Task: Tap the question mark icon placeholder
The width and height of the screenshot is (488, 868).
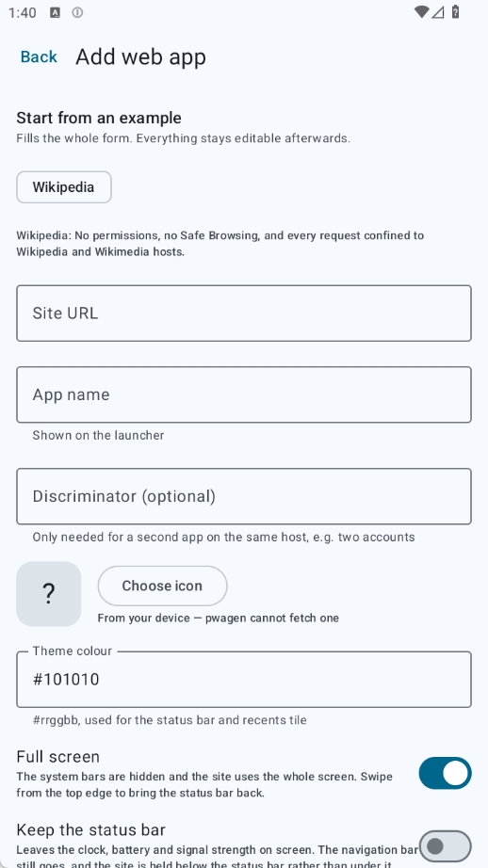Action: (49, 594)
